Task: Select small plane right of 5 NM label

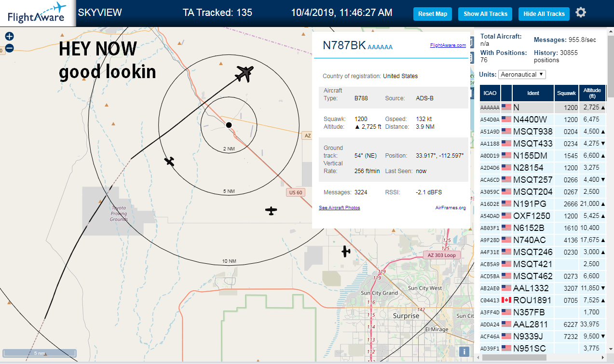Action: 272,211
